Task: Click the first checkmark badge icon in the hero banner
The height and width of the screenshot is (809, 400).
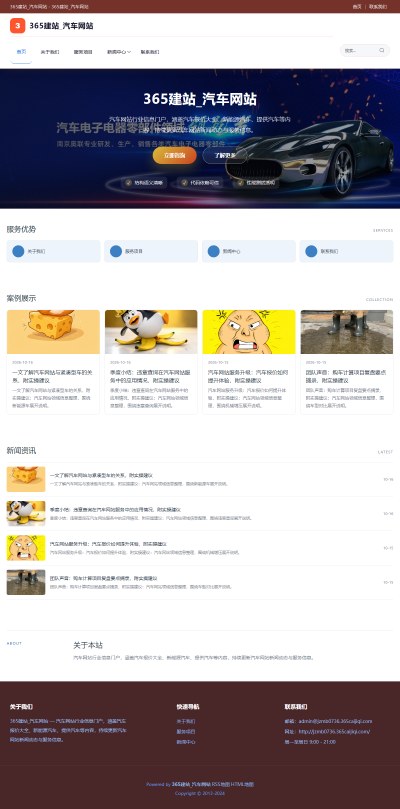Action: coord(129,183)
